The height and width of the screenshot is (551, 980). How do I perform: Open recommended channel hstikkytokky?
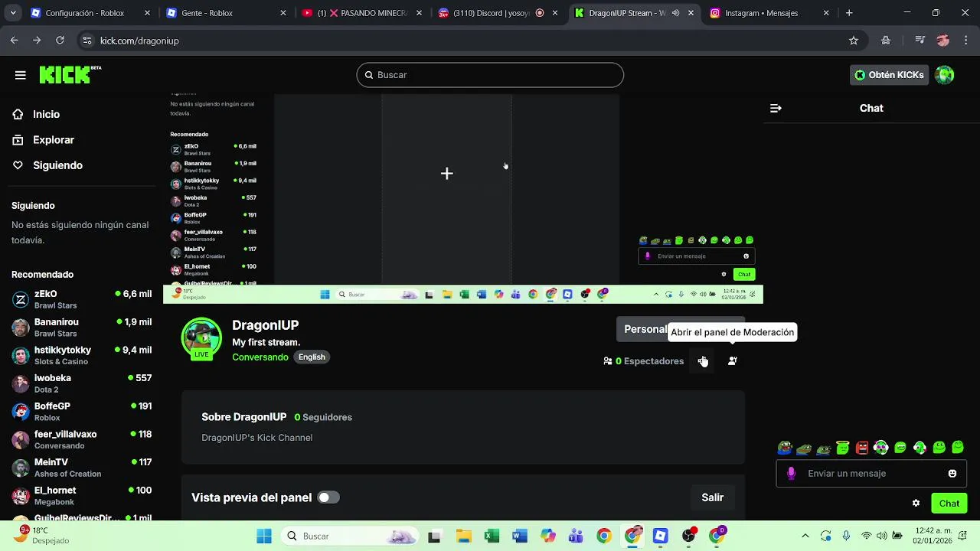tap(81, 355)
